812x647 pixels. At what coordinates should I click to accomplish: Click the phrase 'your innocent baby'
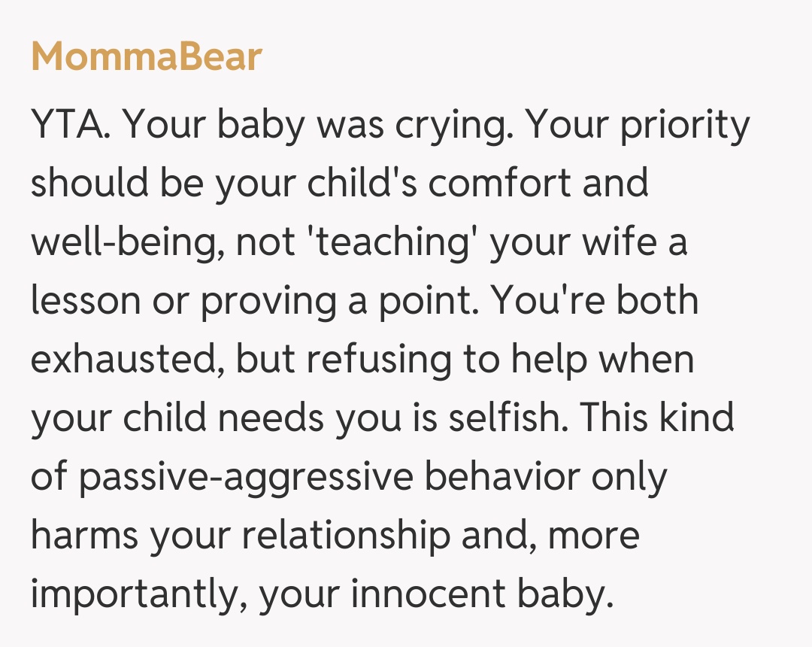point(430,594)
